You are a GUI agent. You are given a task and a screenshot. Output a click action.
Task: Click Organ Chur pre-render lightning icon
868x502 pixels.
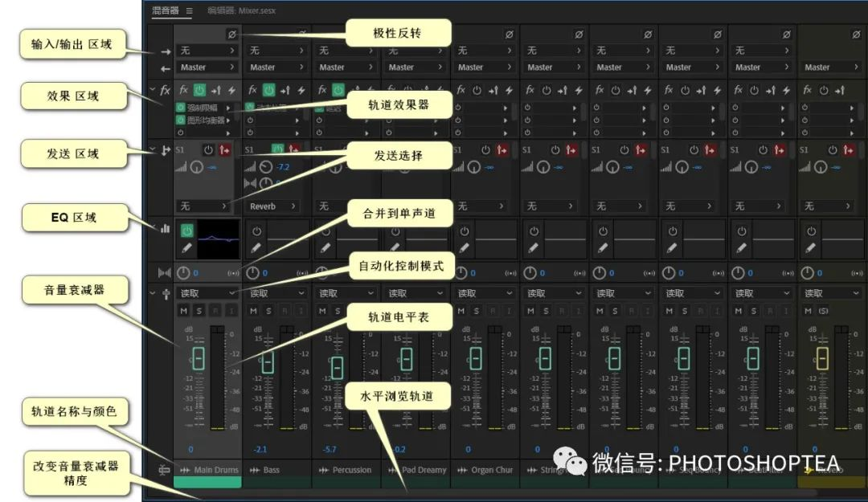click(509, 90)
